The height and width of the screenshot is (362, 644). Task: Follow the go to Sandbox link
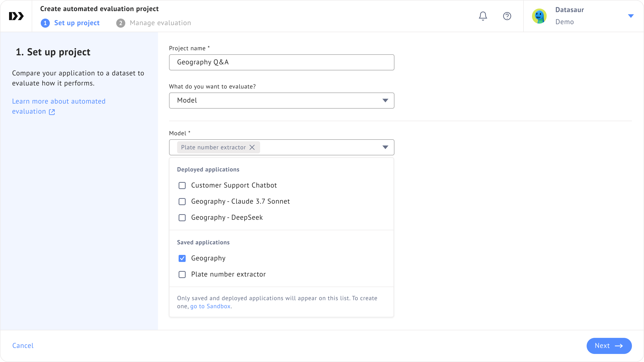point(210,306)
